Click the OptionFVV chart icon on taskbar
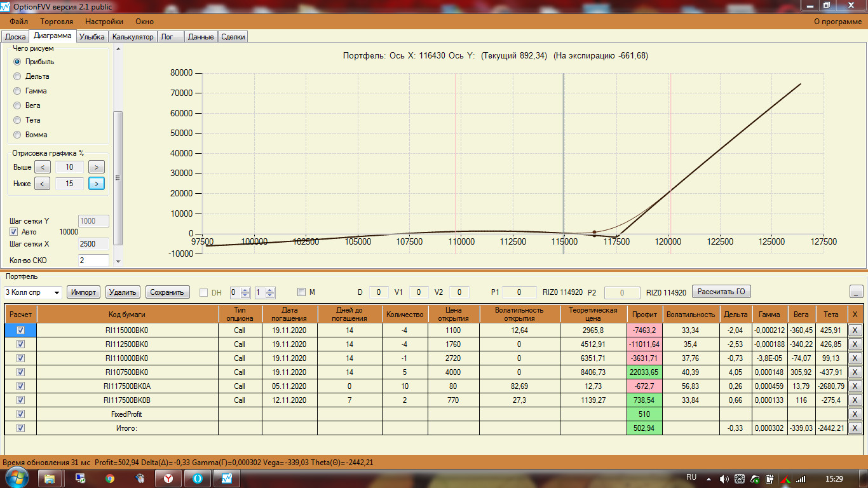The image size is (868, 488). 227,478
